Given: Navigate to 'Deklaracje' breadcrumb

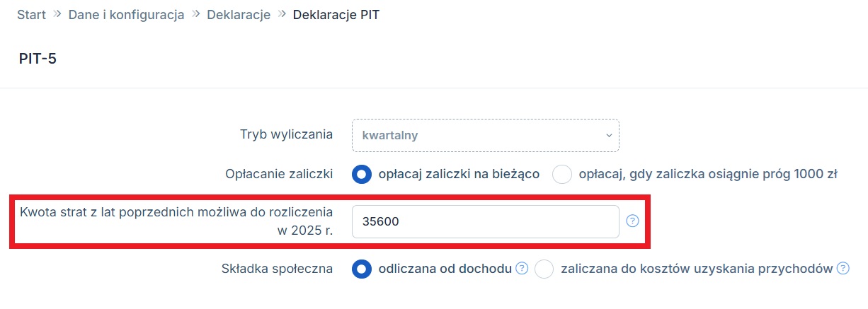Looking at the screenshot, I should tap(239, 14).
